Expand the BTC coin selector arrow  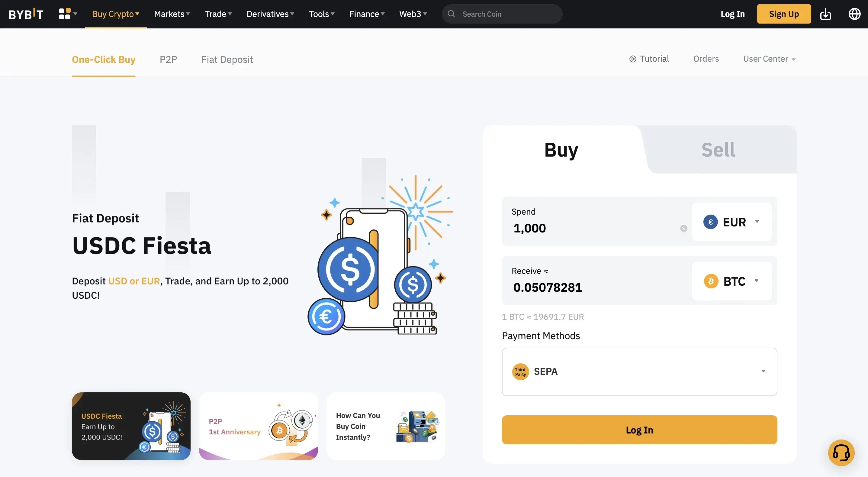click(x=756, y=281)
